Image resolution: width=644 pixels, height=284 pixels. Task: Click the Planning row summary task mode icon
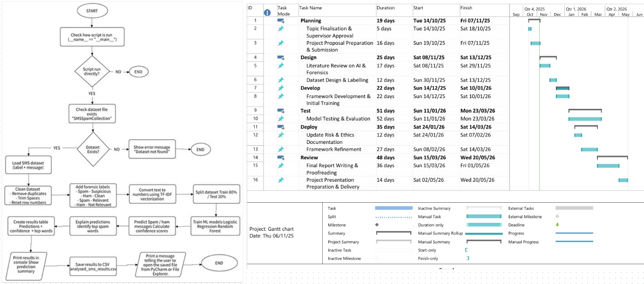281,21
